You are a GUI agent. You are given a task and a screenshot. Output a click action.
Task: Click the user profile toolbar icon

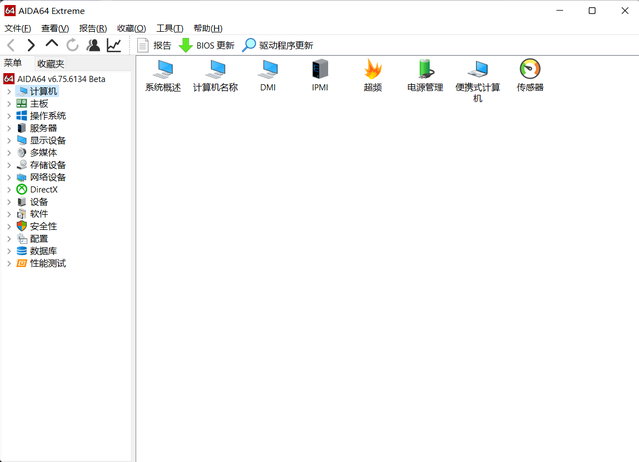[93, 45]
